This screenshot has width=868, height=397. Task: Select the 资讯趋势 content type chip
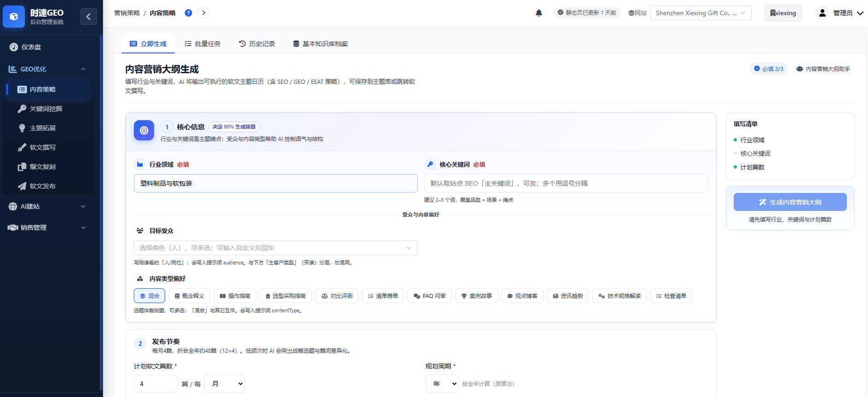568,296
